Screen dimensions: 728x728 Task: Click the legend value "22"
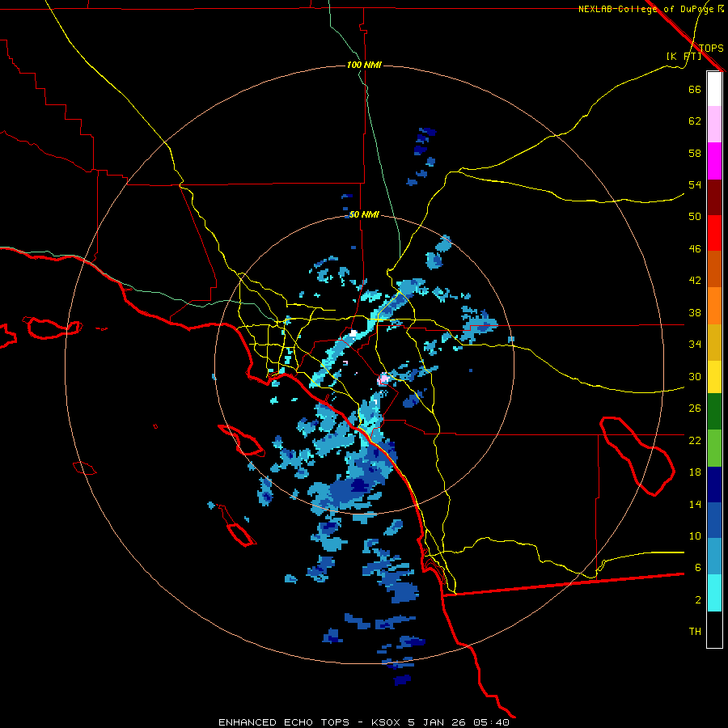click(x=695, y=440)
